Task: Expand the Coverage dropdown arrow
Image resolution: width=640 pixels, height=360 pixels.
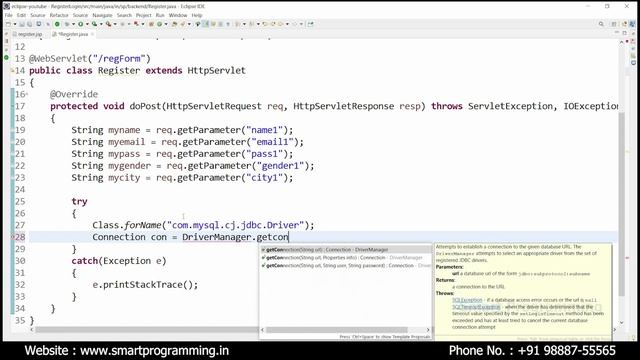Action: tap(101, 24)
